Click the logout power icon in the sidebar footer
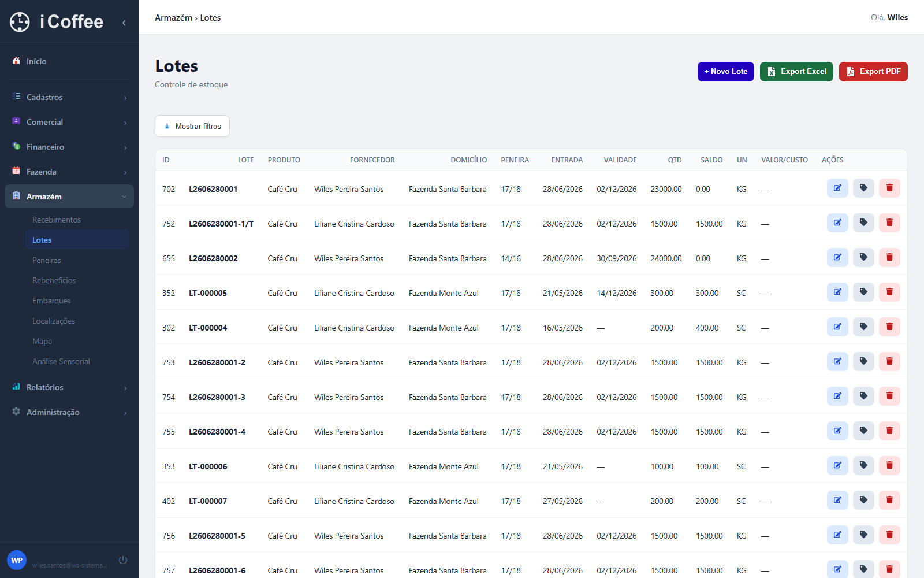The image size is (924, 578). 123,560
